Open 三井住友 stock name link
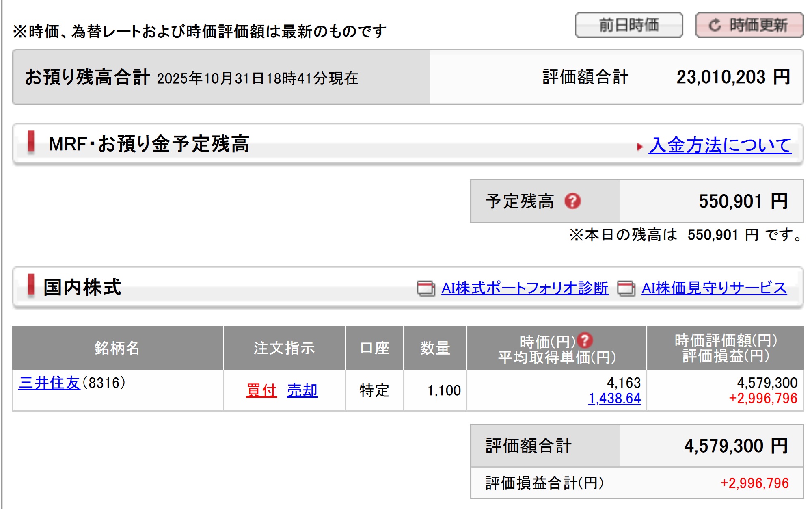812x509 pixels. pyautogui.click(x=49, y=383)
